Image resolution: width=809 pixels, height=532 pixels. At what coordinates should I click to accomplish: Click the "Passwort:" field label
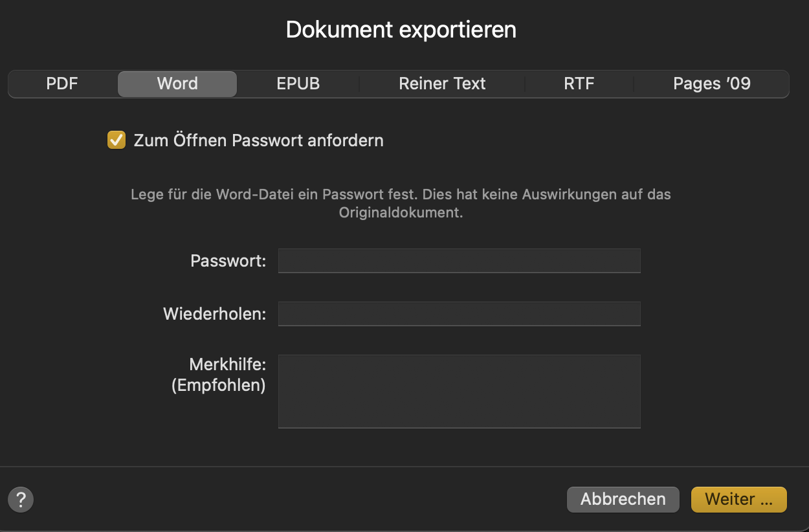[228, 261]
